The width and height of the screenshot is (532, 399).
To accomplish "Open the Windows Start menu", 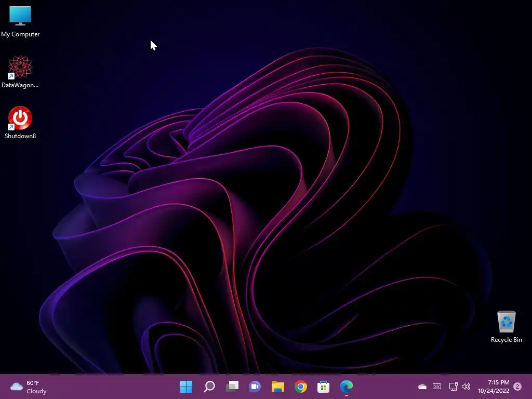I will tap(187, 387).
